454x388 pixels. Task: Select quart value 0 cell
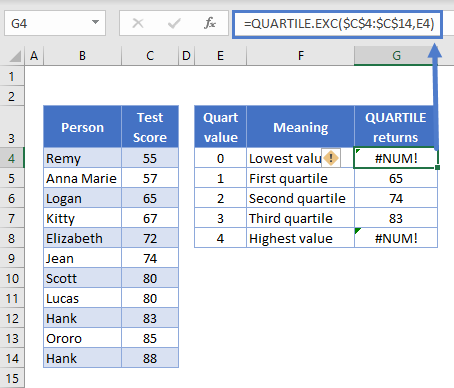(x=220, y=158)
